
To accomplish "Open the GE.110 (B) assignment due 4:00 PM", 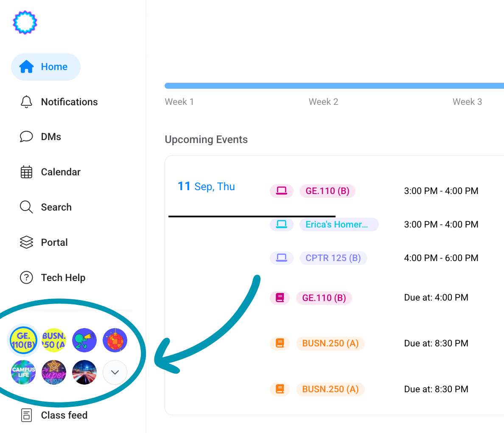I will pos(324,298).
